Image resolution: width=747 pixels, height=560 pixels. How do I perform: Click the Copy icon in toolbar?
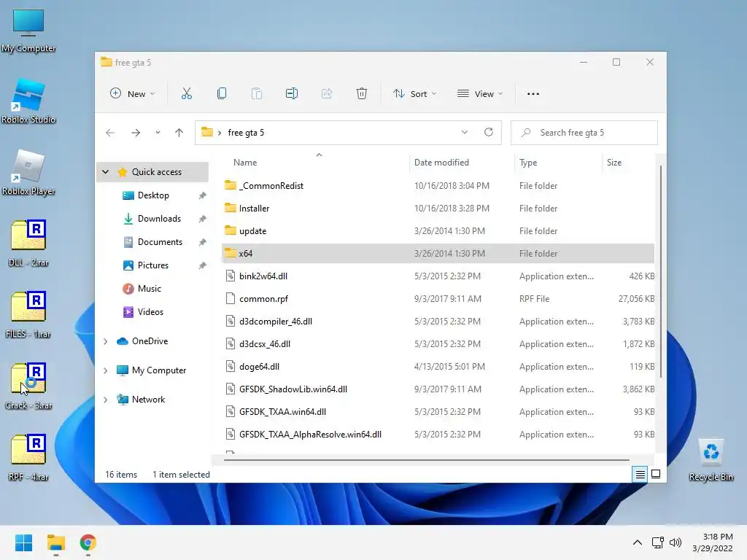(222, 94)
